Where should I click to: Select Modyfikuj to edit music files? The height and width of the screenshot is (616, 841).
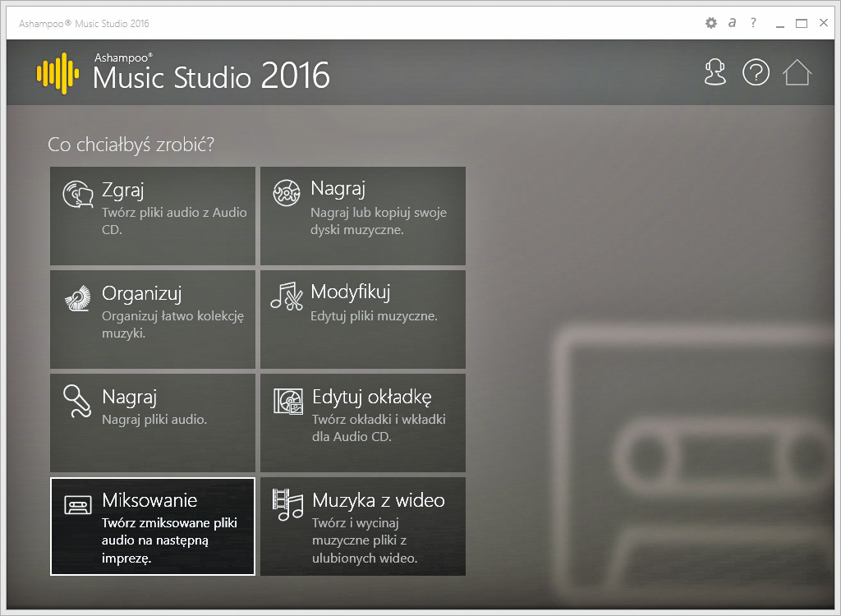pos(350,292)
